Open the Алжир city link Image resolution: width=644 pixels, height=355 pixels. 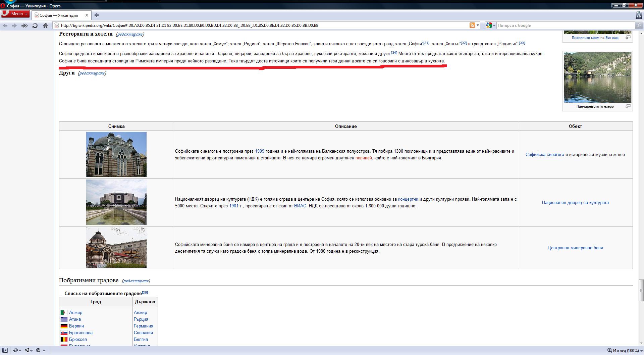click(x=75, y=313)
